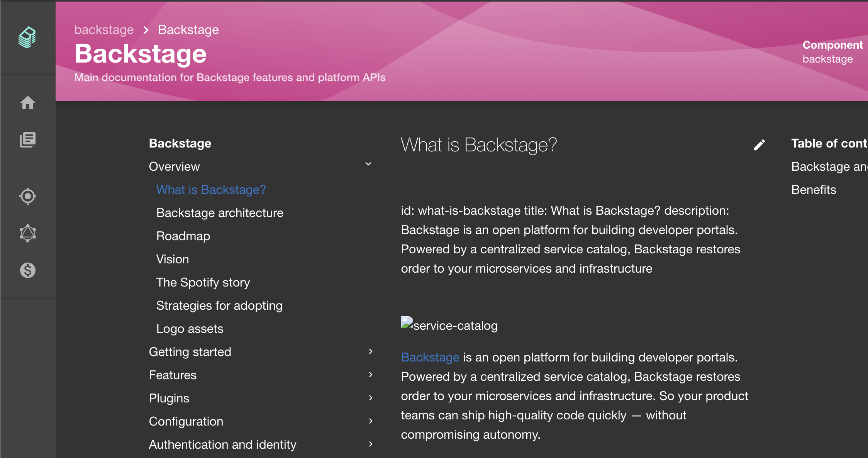The width and height of the screenshot is (868, 458).
Task: Click the crosshair explore icon in sidebar
Action: click(28, 196)
